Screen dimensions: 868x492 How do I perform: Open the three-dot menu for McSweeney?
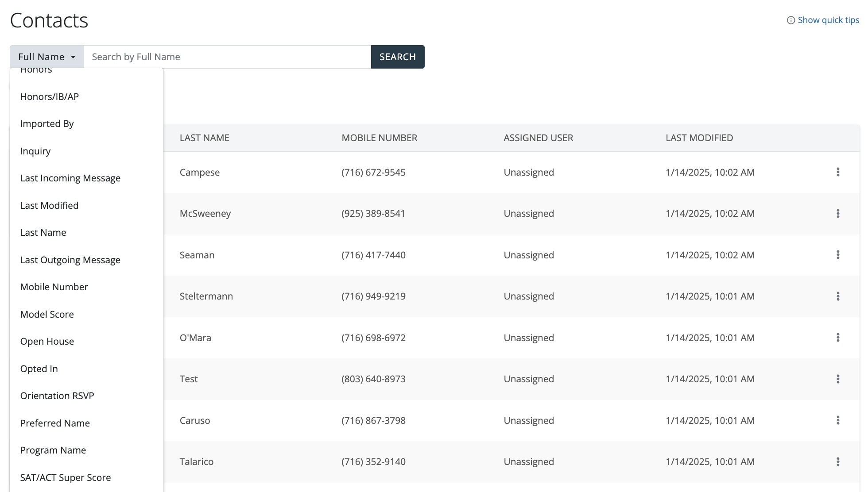837,214
